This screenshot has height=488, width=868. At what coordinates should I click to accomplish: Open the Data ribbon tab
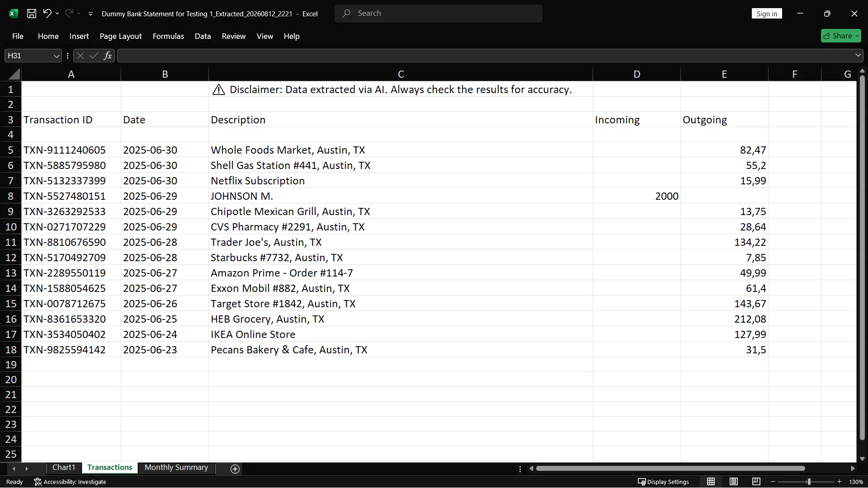[203, 36]
